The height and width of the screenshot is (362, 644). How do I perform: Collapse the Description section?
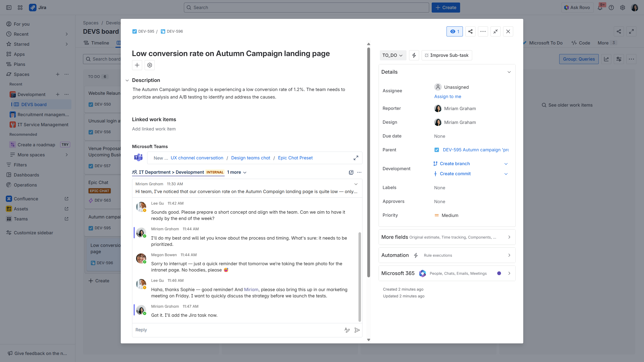click(x=127, y=80)
